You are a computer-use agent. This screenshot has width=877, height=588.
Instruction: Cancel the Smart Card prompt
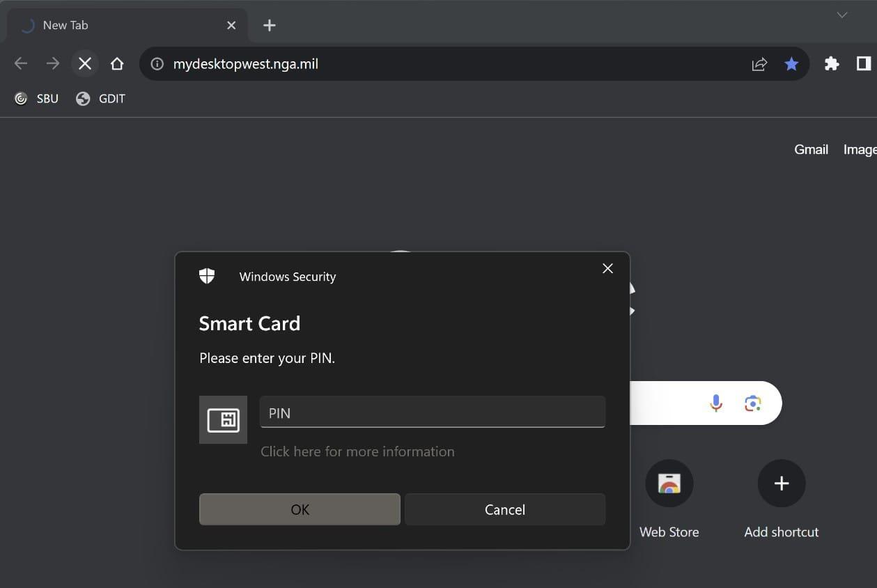point(505,509)
